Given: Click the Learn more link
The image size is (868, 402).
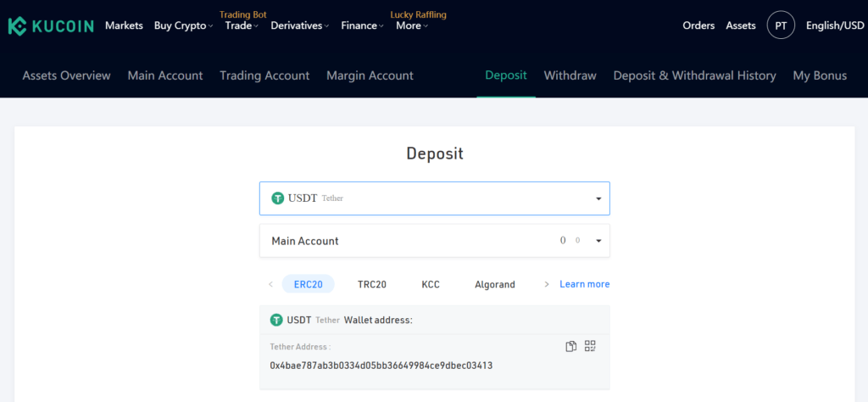Looking at the screenshot, I should (585, 284).
